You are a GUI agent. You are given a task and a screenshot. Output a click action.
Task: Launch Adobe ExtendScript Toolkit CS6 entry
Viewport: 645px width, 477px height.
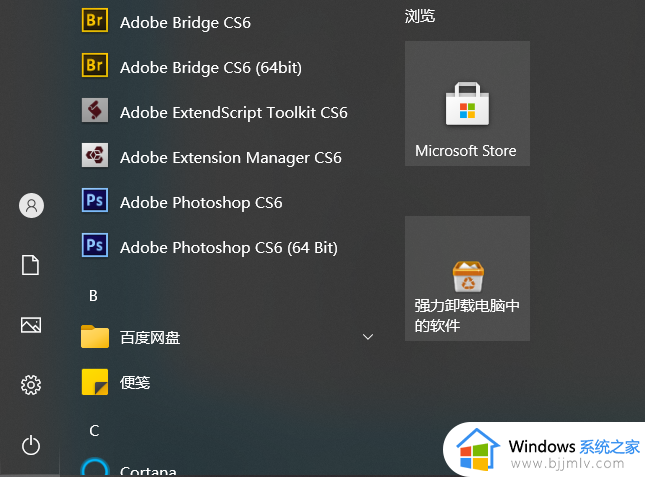(234, 113)
